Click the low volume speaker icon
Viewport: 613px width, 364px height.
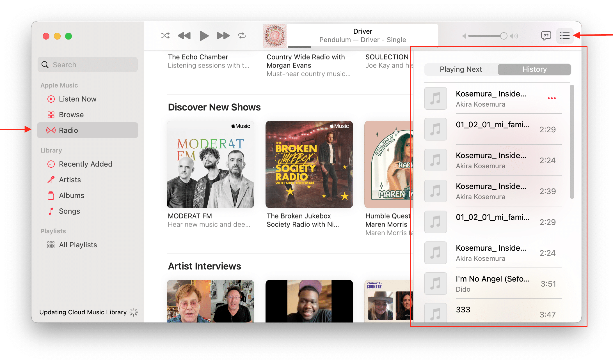tap(464, 36)
